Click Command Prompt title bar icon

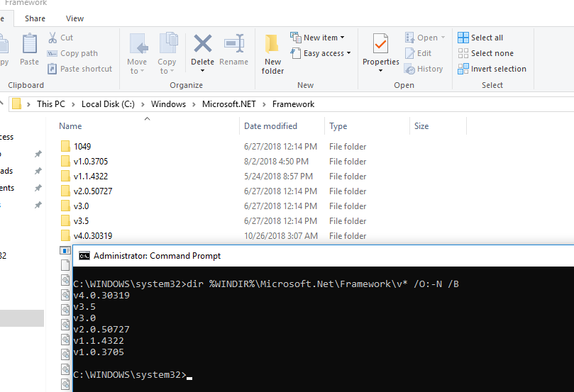pos(84,256)
